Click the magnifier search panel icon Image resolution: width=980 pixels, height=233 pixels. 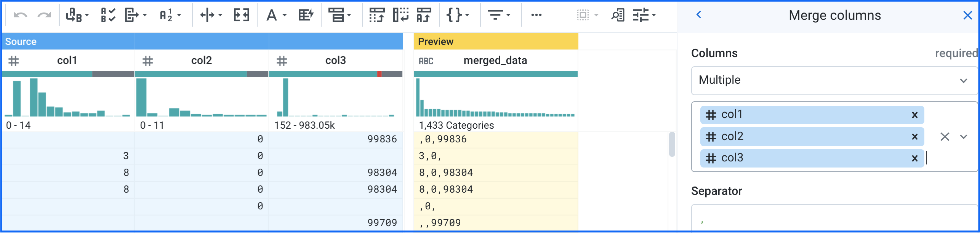tap(618, 15)
